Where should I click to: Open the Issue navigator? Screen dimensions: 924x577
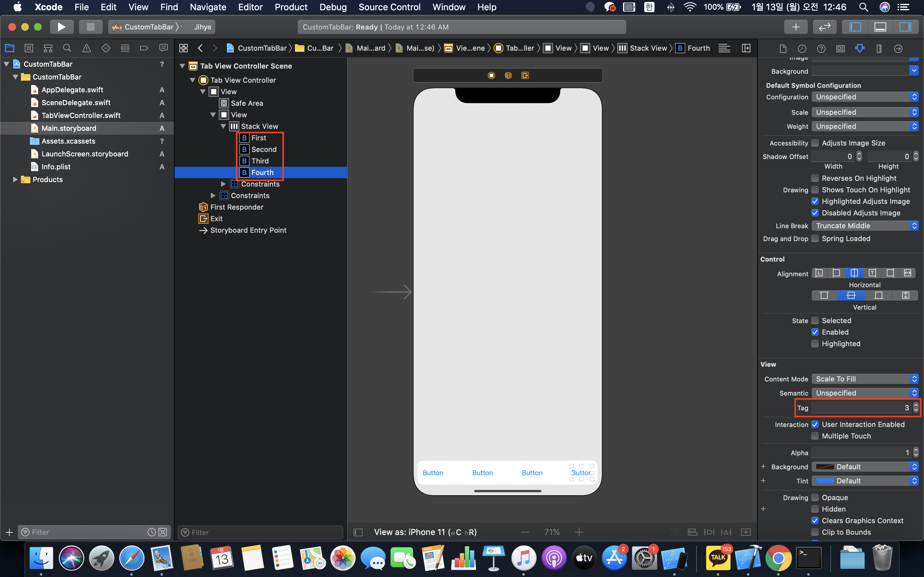click(87, 48)
